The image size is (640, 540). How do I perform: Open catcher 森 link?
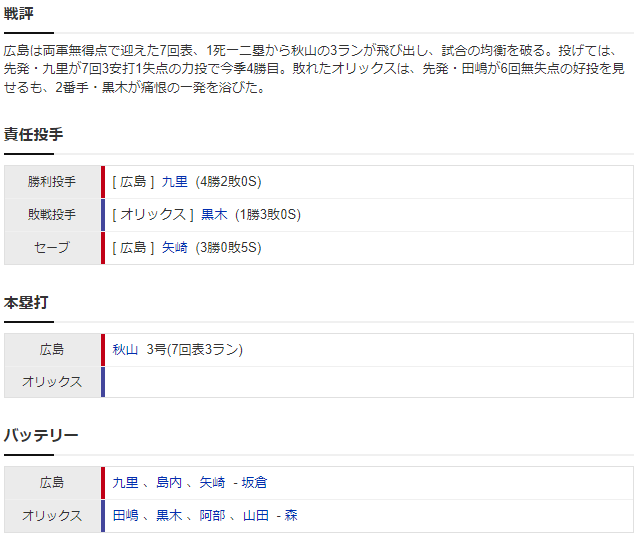(x=291, y=516)
